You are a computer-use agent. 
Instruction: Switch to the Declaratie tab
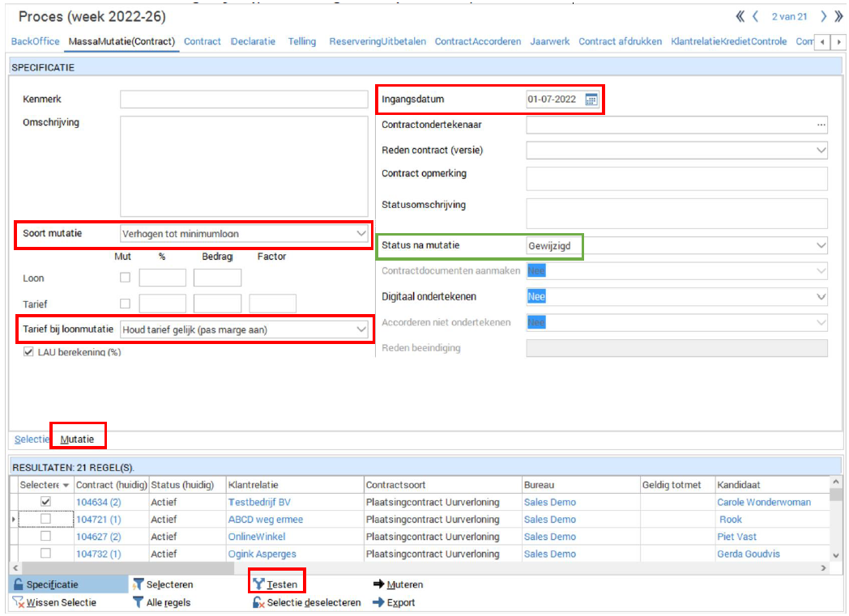coord(254,41)
